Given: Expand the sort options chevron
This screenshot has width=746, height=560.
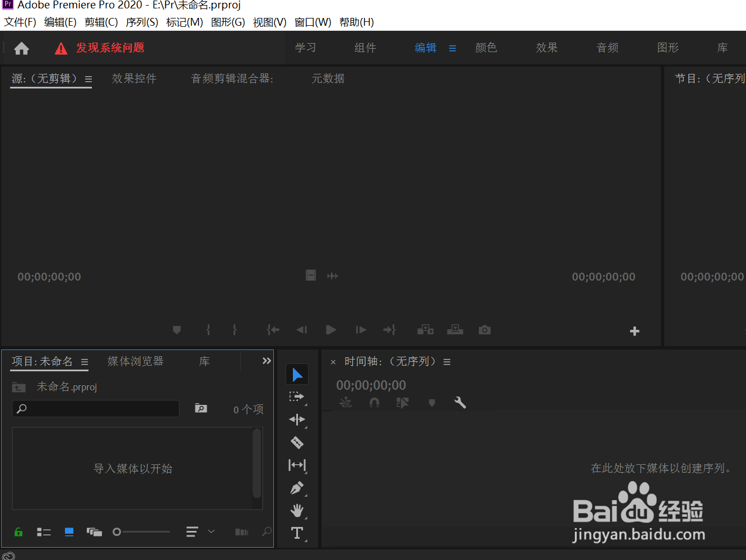Looking at the screenshot, I should 211,531.
